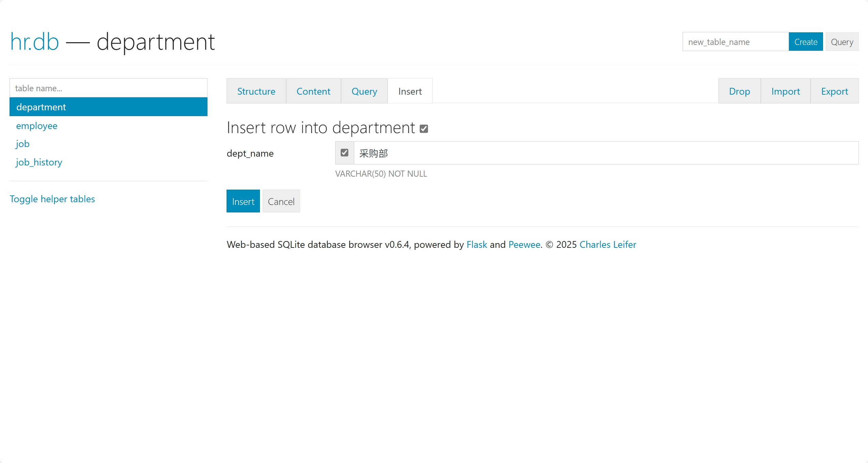Select the employee table in sidebar
This screenshot has height=463, width=868.
click(37, 126)
